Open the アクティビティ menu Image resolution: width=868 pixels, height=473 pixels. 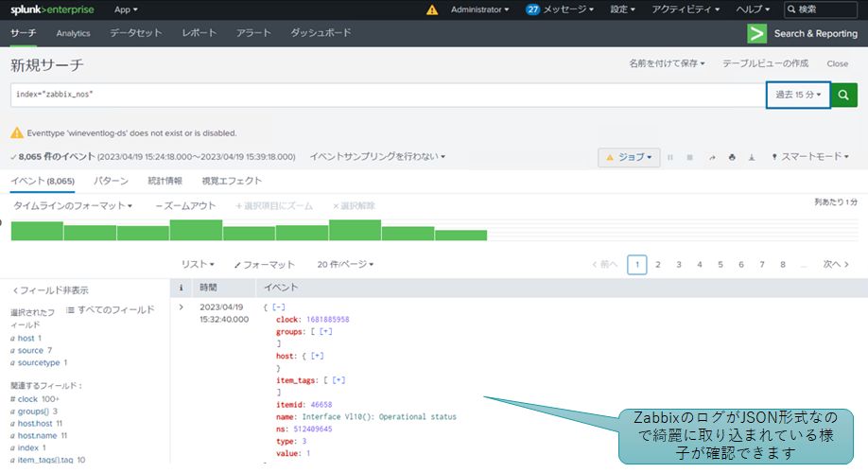coord(686,9)
